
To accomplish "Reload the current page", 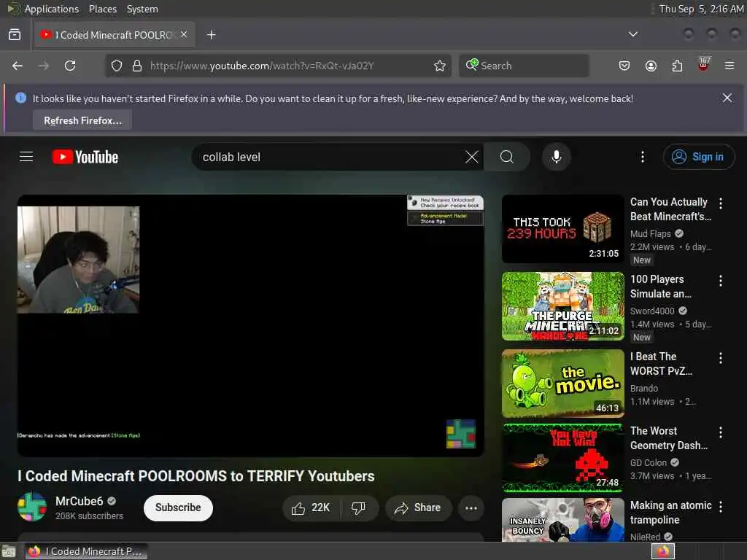I will coord(70,66).
